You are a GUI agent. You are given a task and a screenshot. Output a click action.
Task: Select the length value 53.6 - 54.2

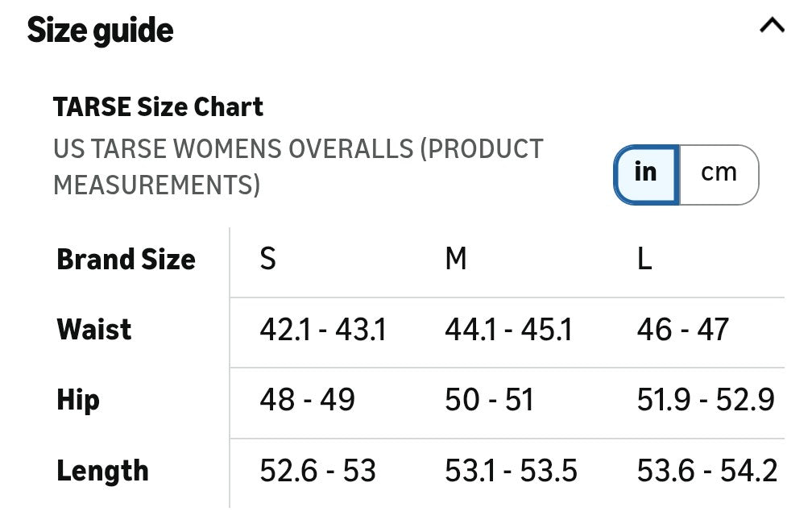coord(706,471)
